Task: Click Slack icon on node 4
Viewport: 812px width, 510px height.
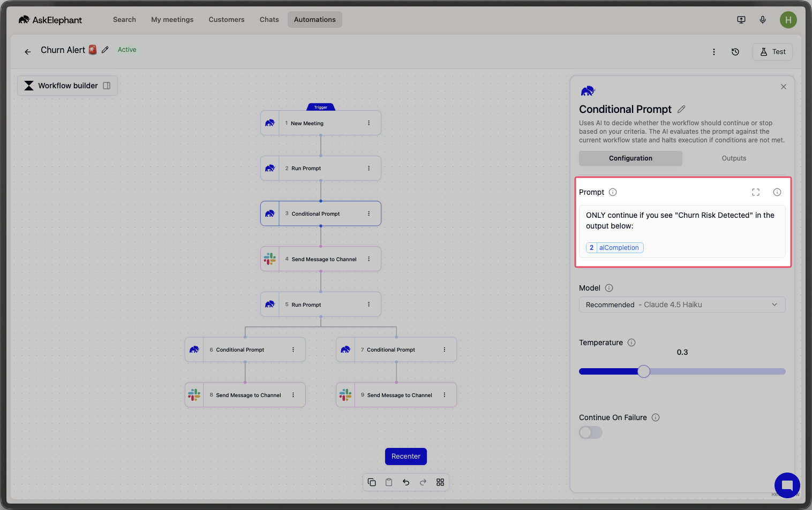Action: click(270, 259)
